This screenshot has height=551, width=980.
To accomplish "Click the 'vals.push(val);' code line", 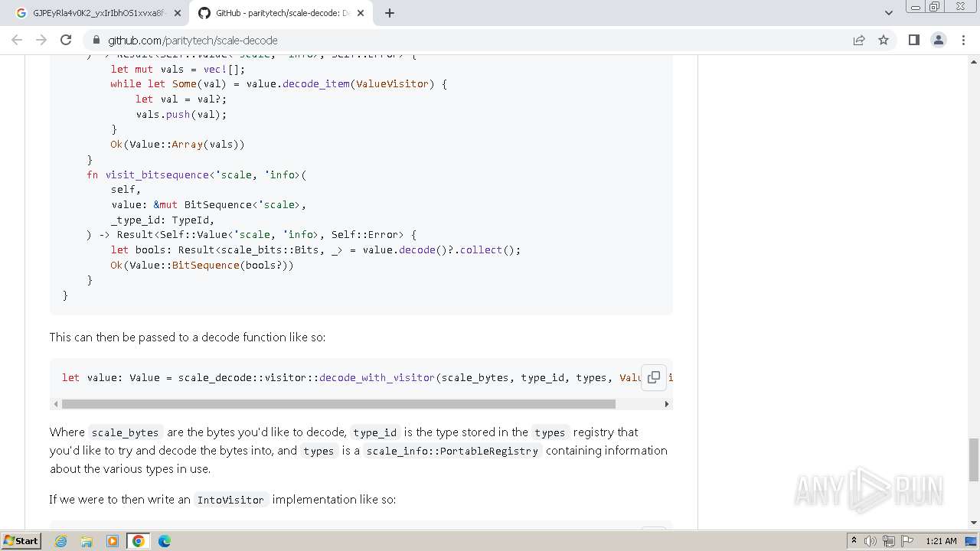I will click(181, 114).
